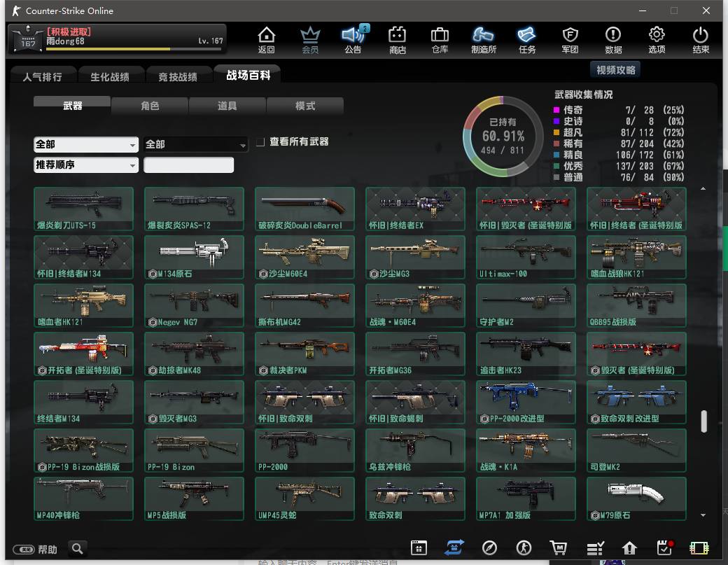The image size is (728, 565).
Task: Select the 司登MK2 weapon card
Action: pos(636,450)
